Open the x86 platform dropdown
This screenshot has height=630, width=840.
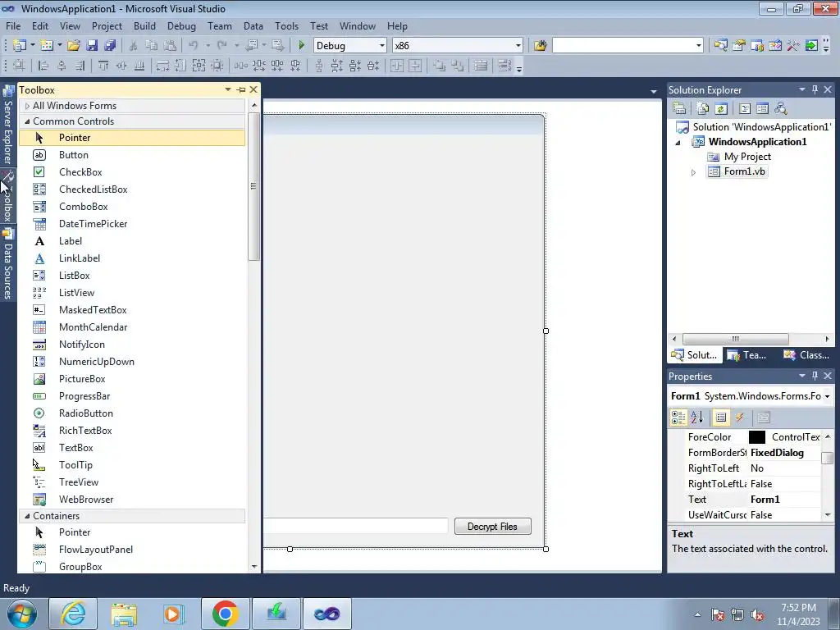pyautogui.click(x=518, y=46)
